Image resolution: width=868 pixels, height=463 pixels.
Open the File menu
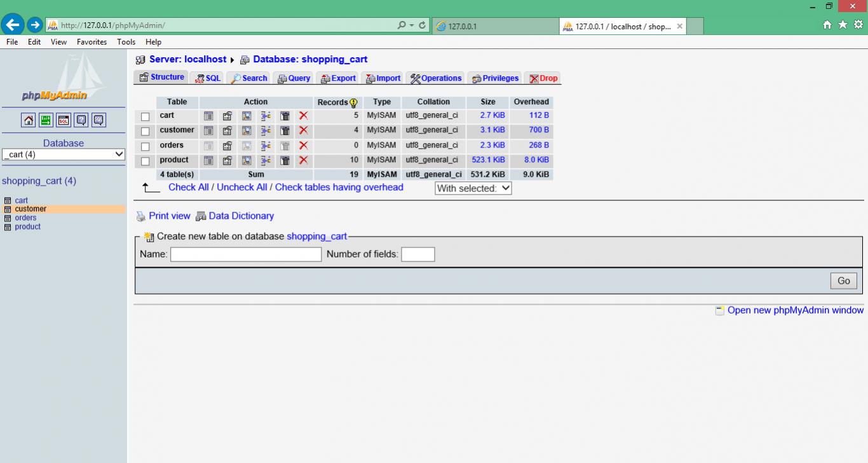click(12, 42)
